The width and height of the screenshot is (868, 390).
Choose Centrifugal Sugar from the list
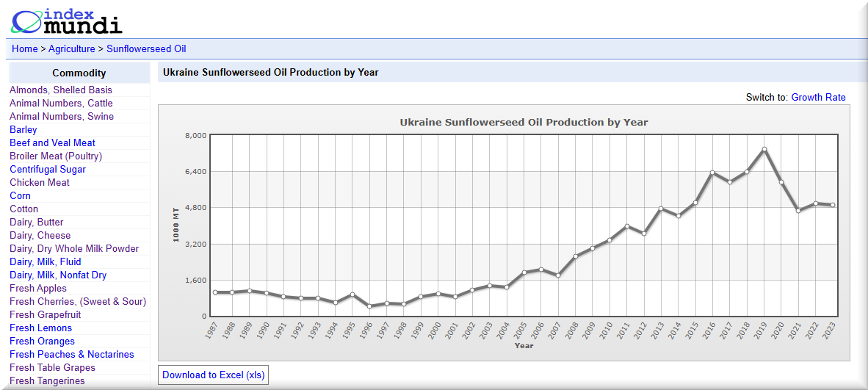pos(48,169)
